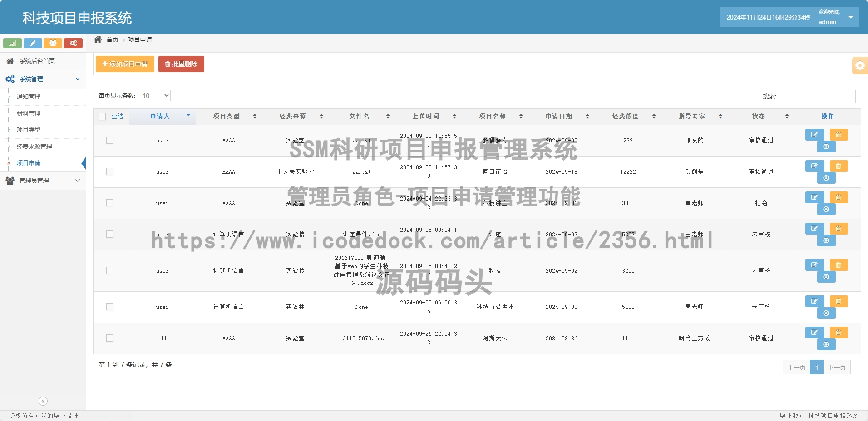Sort table by 项目类型 column
The width and height of the screenshot is (868, 421).
pyautogui.click(x=229, y=117)
